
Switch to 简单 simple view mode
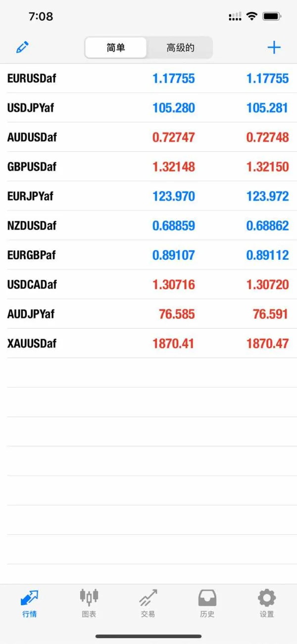(116, 48)
